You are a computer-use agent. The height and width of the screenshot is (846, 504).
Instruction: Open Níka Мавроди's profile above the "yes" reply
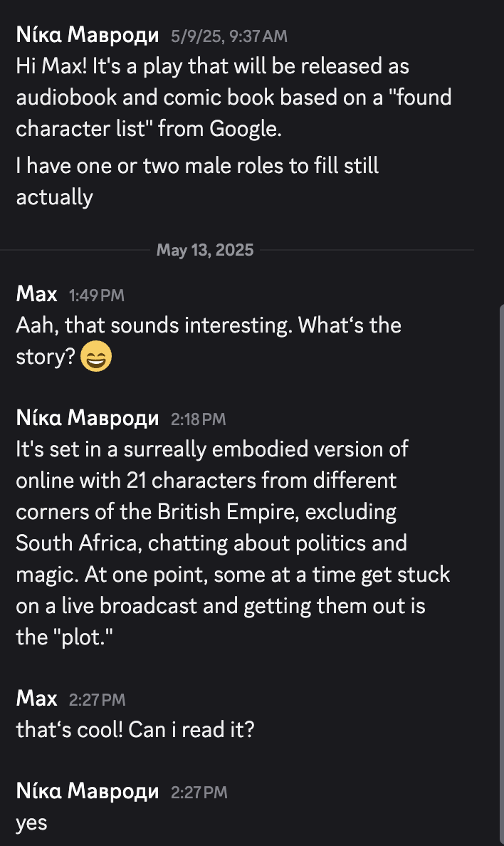87,790
